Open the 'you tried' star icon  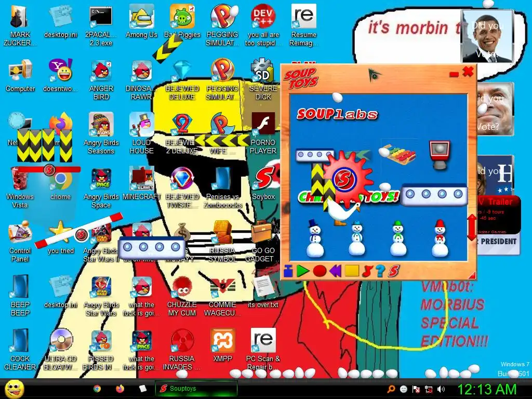coord(60,237)
